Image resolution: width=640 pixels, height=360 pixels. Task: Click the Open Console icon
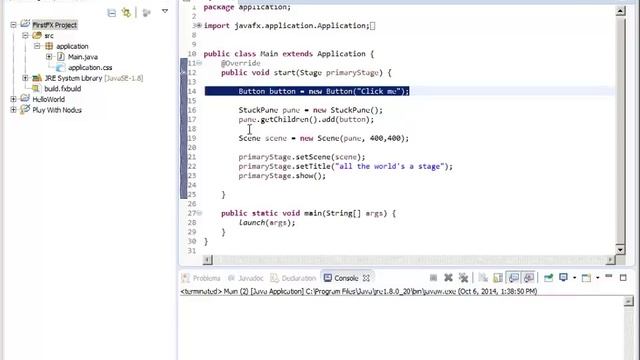[x=586, y=278]
